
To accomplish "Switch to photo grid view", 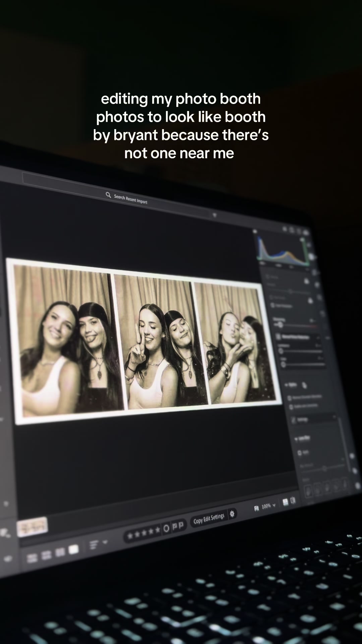I will tap(33, 558).
